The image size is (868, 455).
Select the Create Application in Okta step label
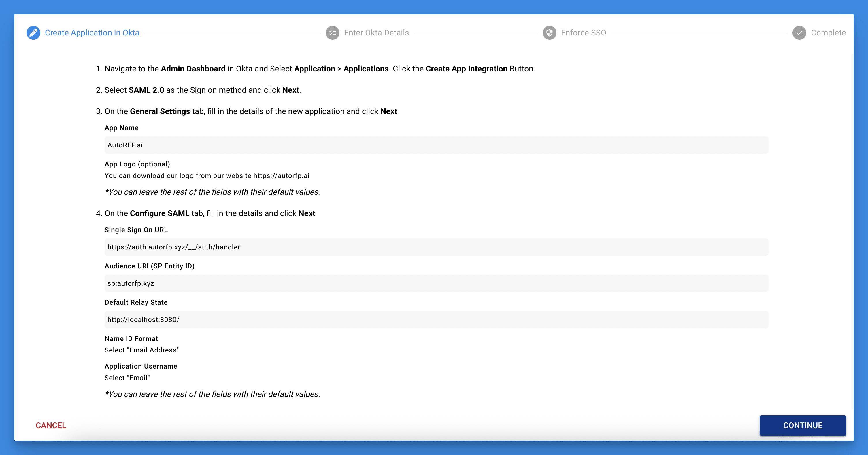coord(92,33)
